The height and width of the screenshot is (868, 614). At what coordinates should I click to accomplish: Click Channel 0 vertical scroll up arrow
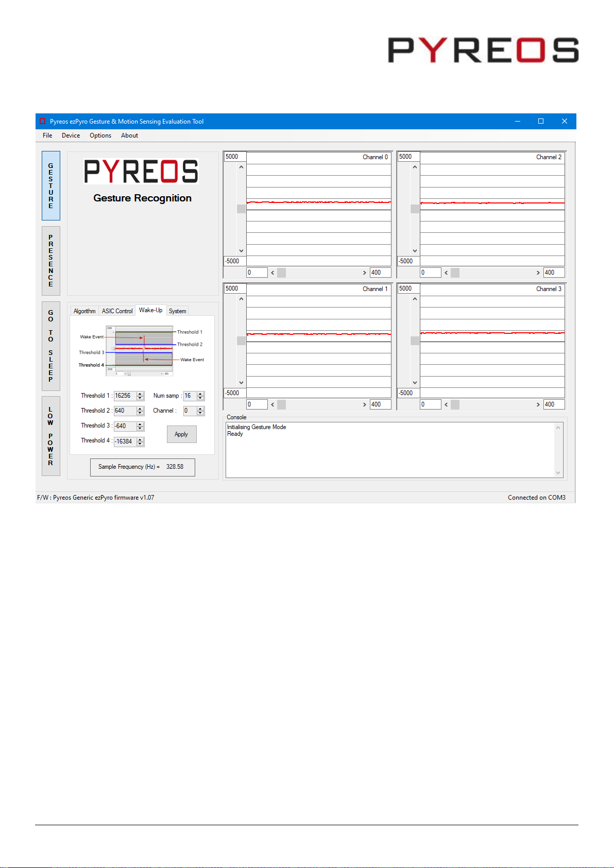tap(241, 167)
